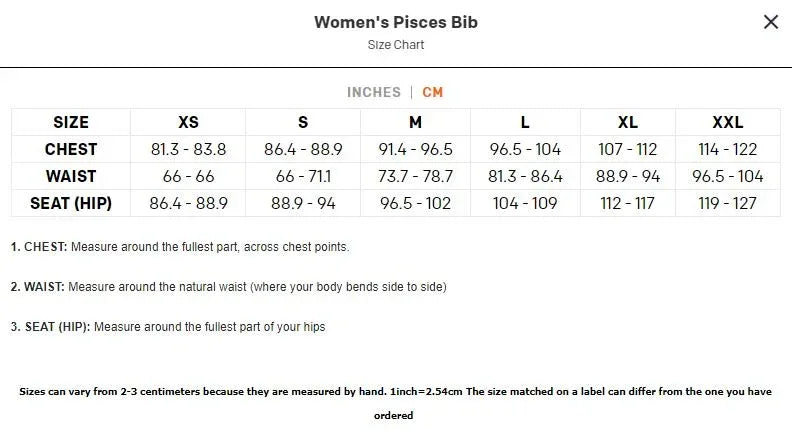Image resolution: width=792 pixels, height=430 pixels.
Task: Select the XS size column header
Action: (188, 123)
